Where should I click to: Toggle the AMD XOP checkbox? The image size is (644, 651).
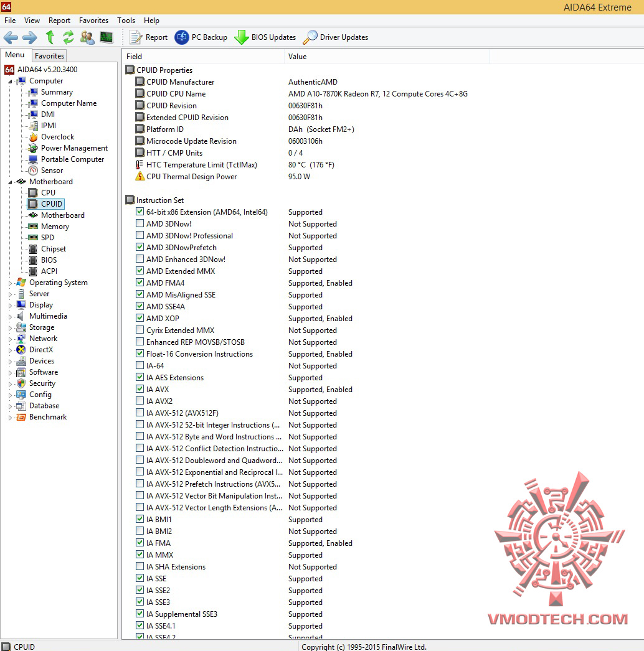pos(140,318)
